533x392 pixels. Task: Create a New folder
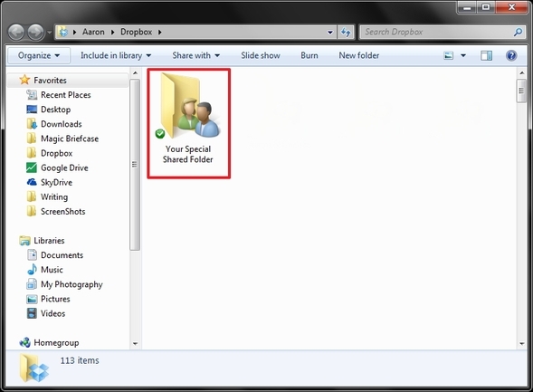(359, 55)
